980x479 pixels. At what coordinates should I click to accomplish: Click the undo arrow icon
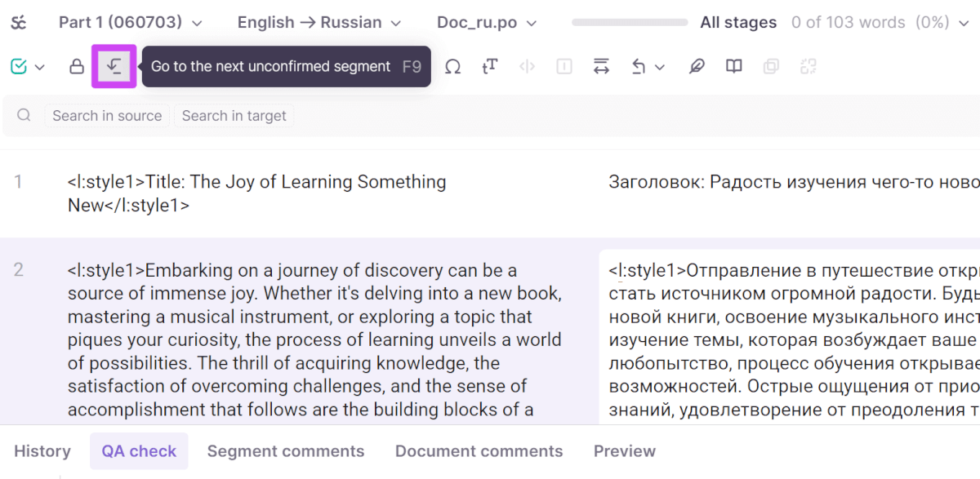click(x=639, y=66)
